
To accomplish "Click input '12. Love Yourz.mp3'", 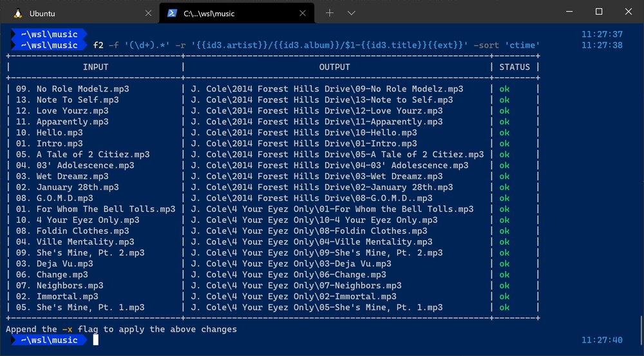I will [x=62, y=111].
